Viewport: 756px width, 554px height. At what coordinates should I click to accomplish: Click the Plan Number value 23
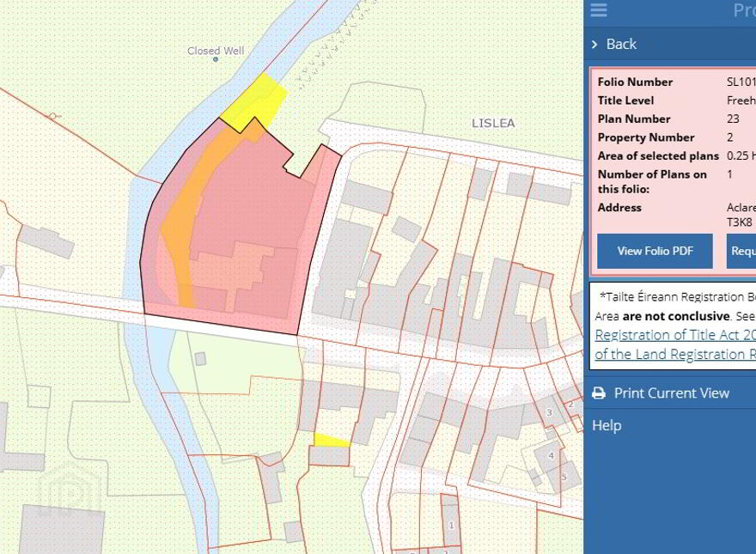[x=733, y=119]
